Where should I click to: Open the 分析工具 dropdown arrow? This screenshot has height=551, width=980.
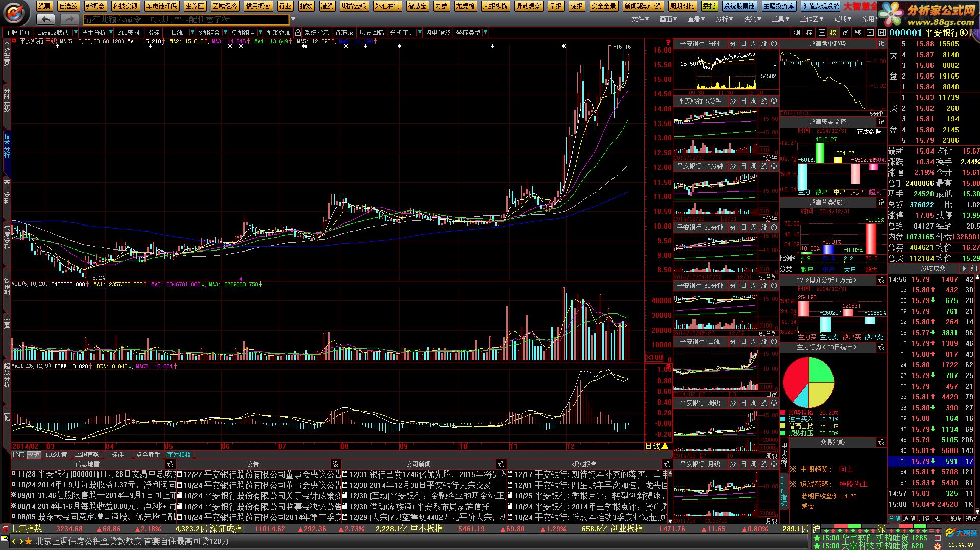click(419, 33)
